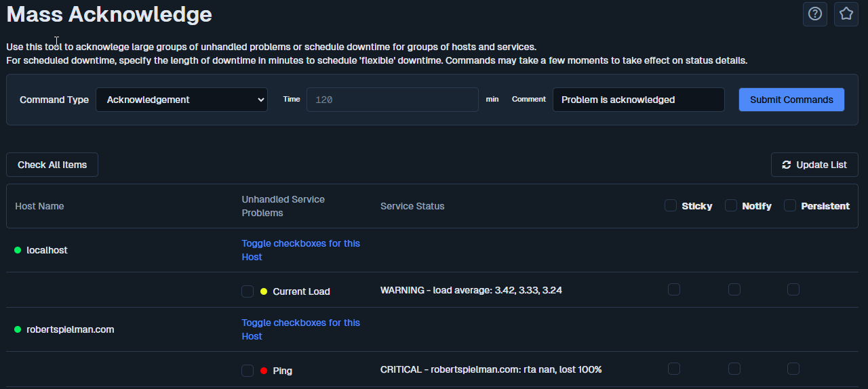Enable Persistent for the Ping row

(793, 369)
